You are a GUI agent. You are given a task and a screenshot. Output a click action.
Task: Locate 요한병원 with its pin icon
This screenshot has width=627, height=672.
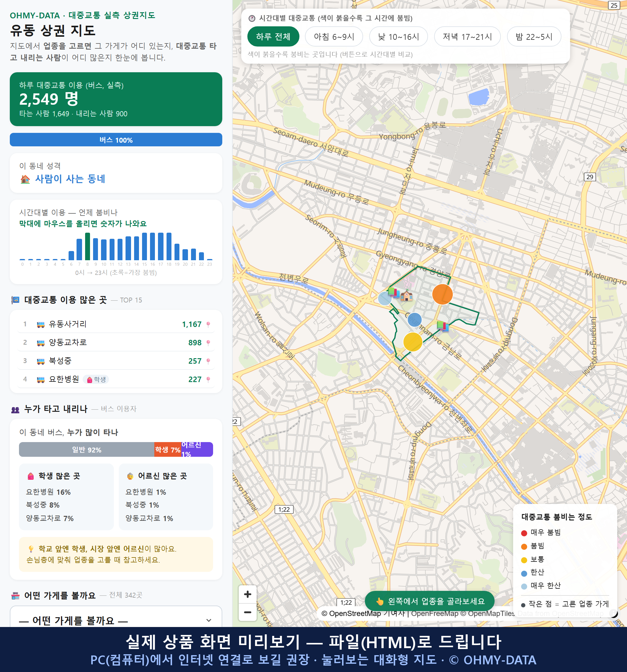point(208,379)
